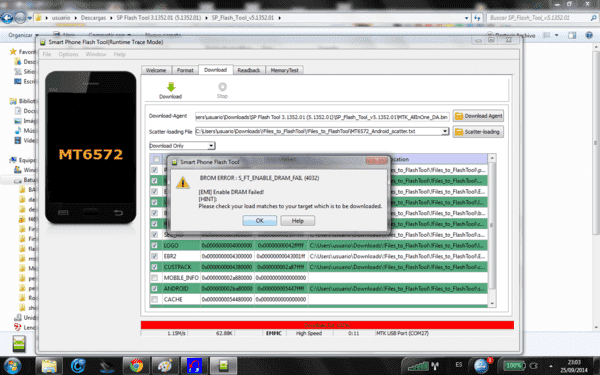Toggle the select-all checkbox in table header
Image resolution: width=600 pixels, height=375 pixels.
tap(157, 159)
